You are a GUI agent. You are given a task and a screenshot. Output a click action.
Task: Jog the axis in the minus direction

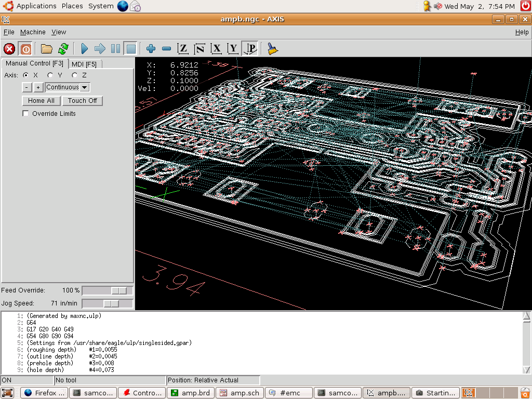tap(27, 87)
